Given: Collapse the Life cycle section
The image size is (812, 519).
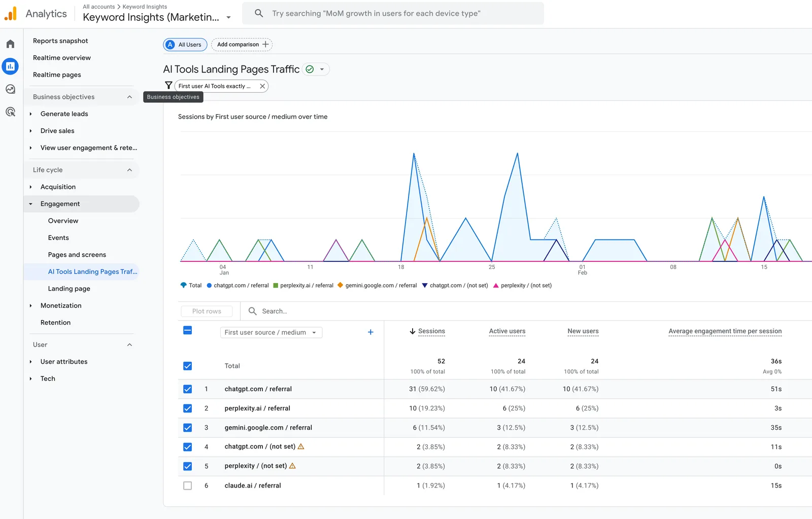Looking at the screenshot, I should tap(129, 170).
